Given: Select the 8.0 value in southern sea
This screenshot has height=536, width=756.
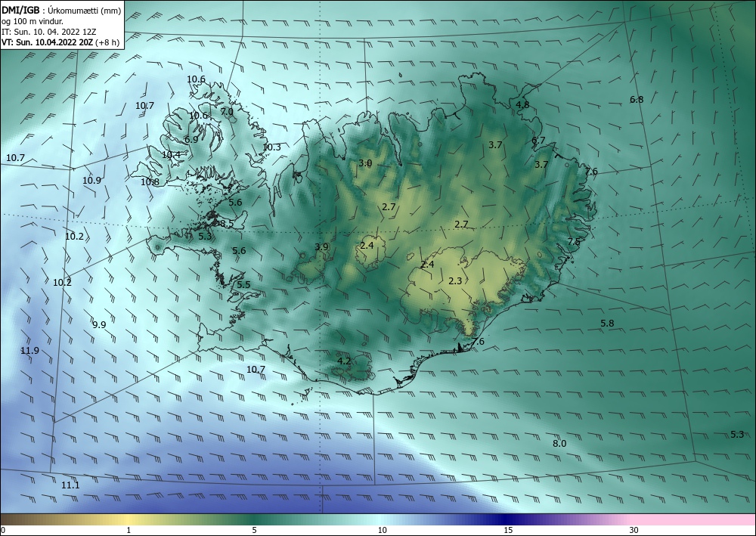Looking at the screenshot, I should click(559, 444).
